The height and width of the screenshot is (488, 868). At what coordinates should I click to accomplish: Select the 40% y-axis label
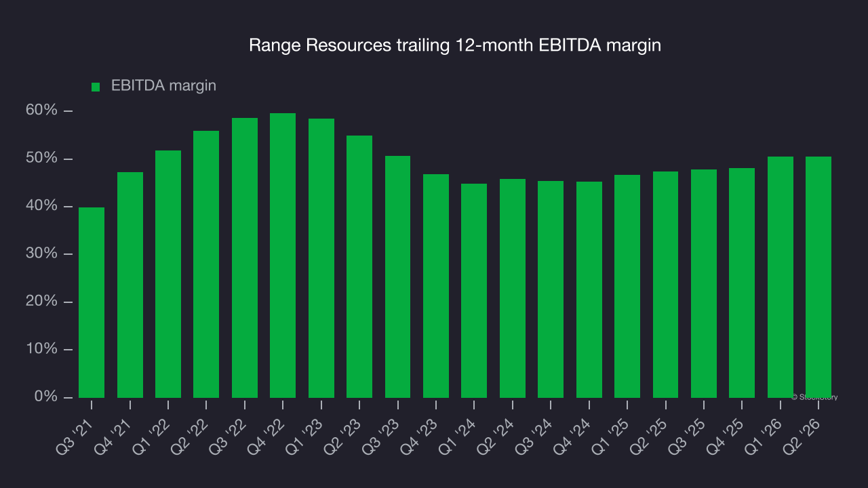[41, 206]
